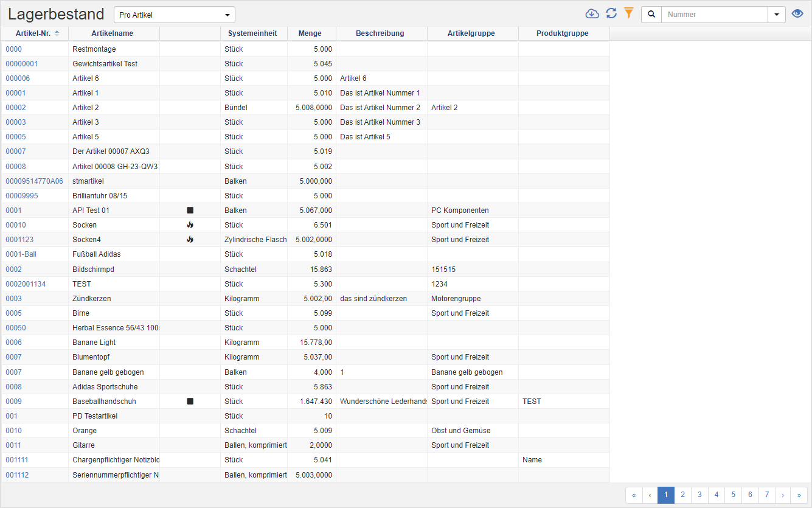
Task: Open article link 0001-Ball
Action: tap(21, 254)
